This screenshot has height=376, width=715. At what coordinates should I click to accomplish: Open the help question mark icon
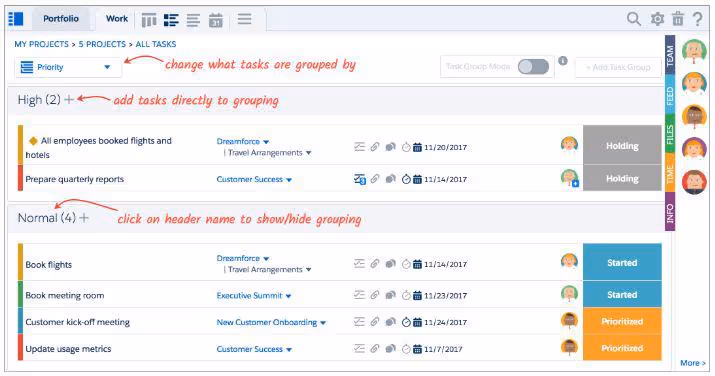pos(698,19)
